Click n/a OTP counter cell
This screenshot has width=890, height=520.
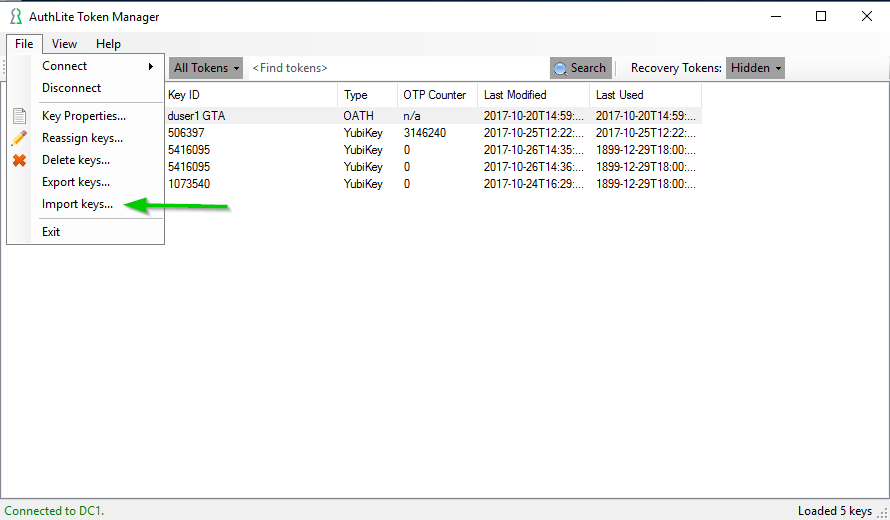tap(412, 116)
